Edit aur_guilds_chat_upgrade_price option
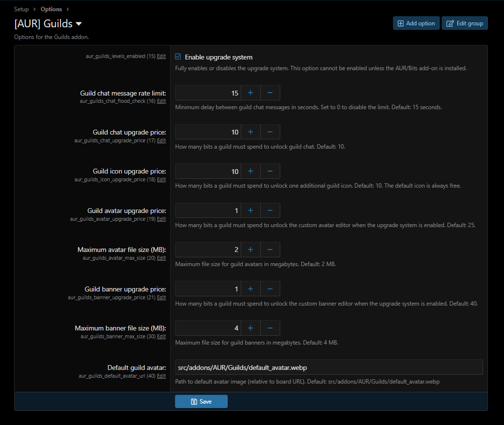Screen dimensions: 504x425 pos(161,140)
